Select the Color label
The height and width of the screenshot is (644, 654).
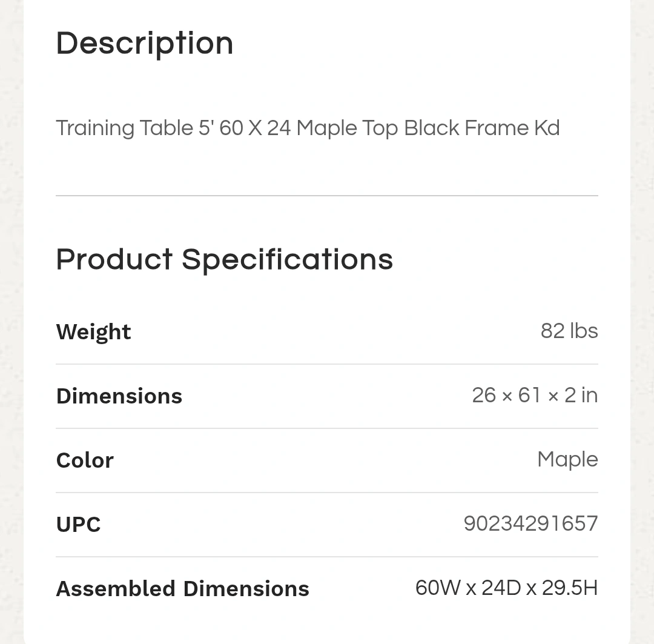[85, 460]
